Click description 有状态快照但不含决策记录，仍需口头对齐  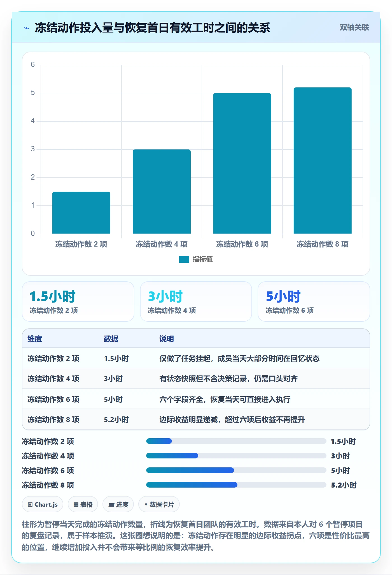228,379
